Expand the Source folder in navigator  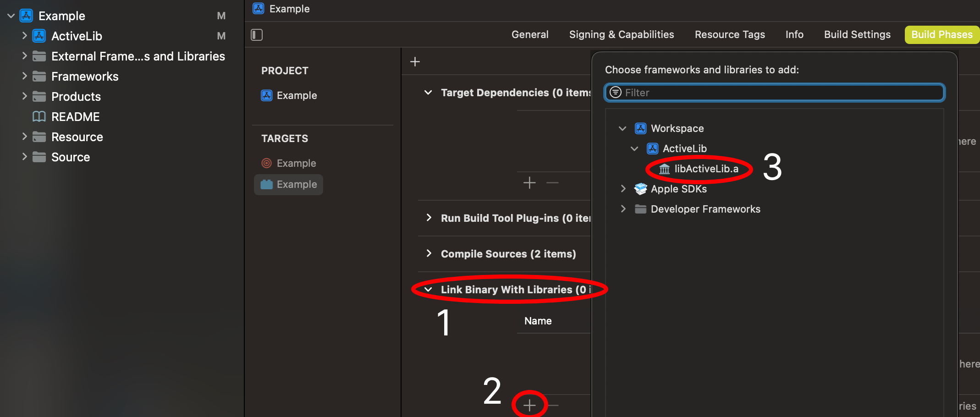[25, 157]
